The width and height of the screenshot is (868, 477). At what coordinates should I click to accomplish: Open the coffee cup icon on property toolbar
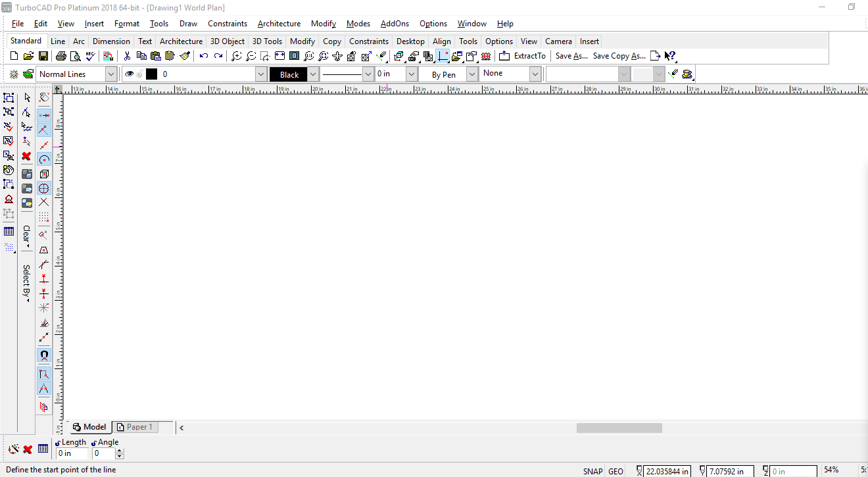click(x=687, y=74)
